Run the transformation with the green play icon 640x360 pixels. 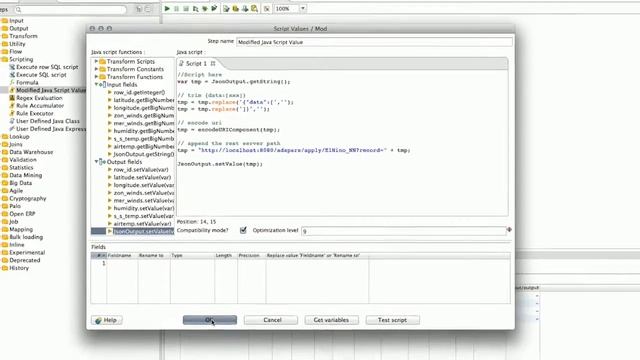[x=167, y=8]
